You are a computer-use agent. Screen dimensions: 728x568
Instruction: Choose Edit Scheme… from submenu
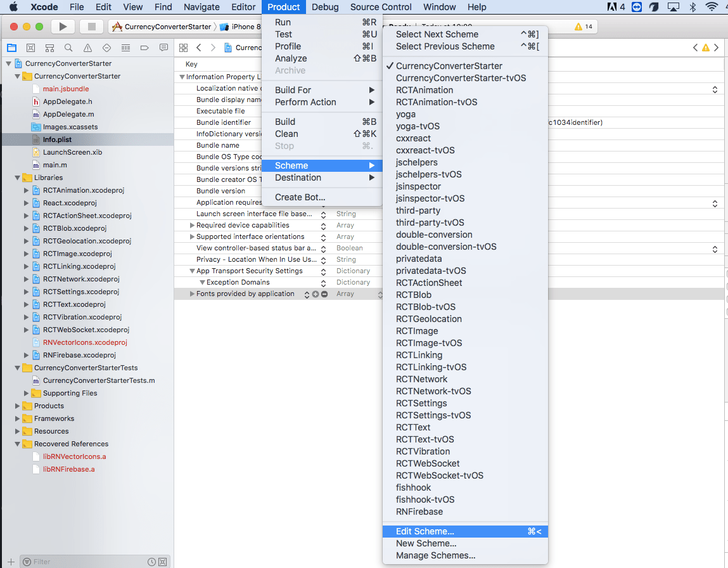[465, 531]
